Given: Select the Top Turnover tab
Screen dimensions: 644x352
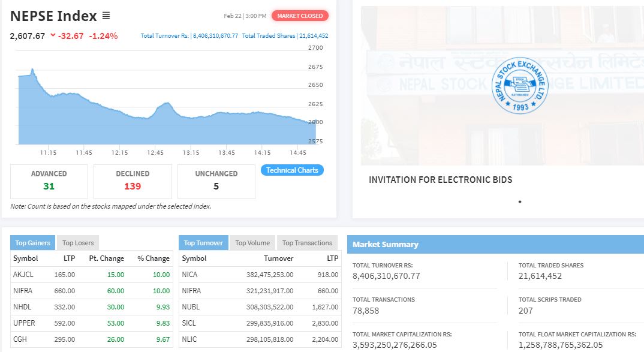Looking at the screenshot, I should tap(203, 243).
